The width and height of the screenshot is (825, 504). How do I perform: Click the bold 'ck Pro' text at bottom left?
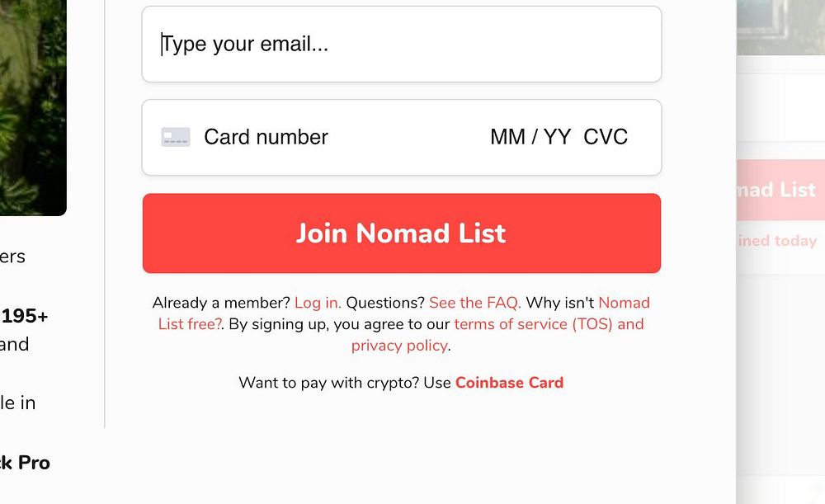tap(25, 463)
